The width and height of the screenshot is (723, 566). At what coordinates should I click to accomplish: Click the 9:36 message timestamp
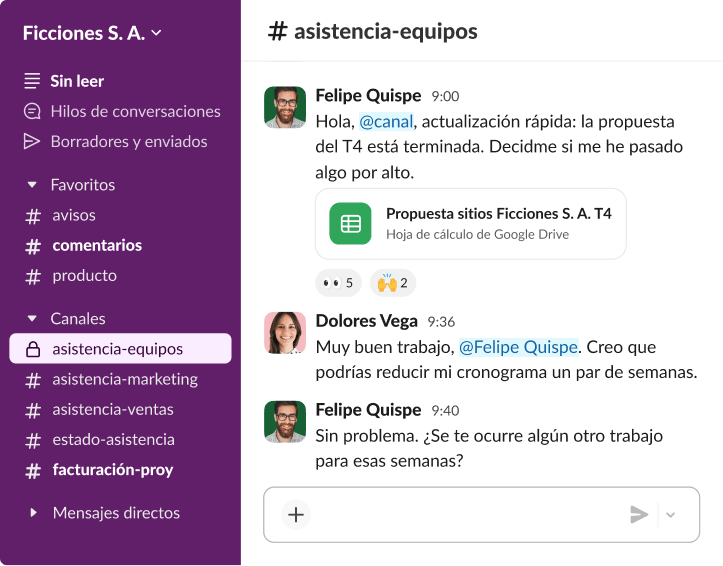click(x=441, y=322)
